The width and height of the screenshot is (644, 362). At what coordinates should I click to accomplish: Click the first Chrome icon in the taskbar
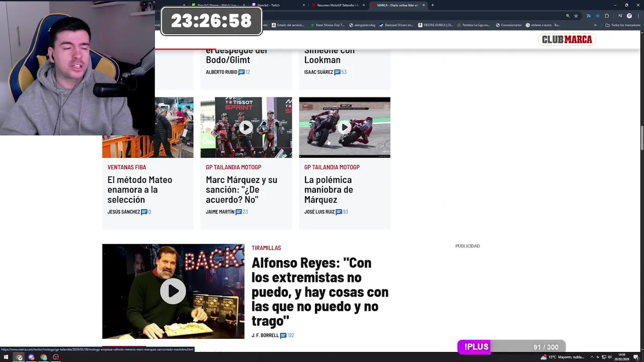19,357
